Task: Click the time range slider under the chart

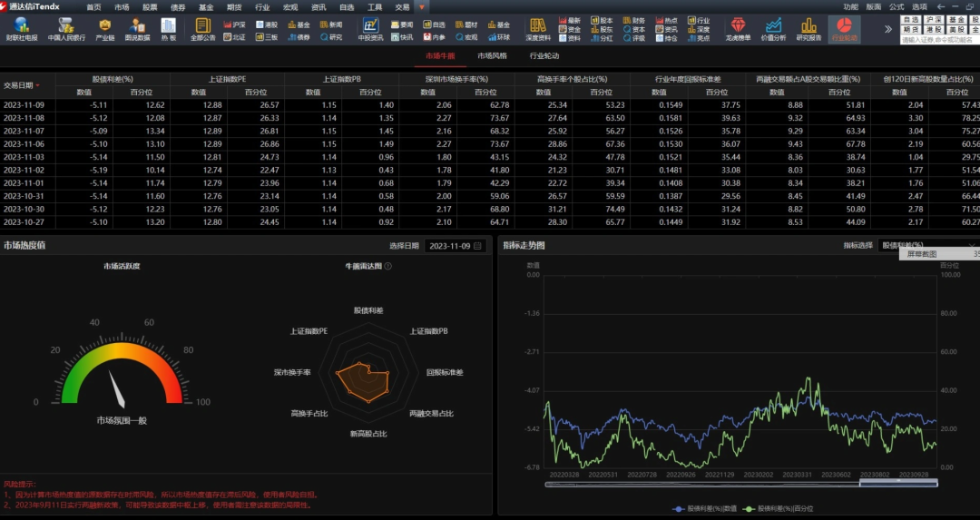Action: pyautogui.click(x=741, y=483)
